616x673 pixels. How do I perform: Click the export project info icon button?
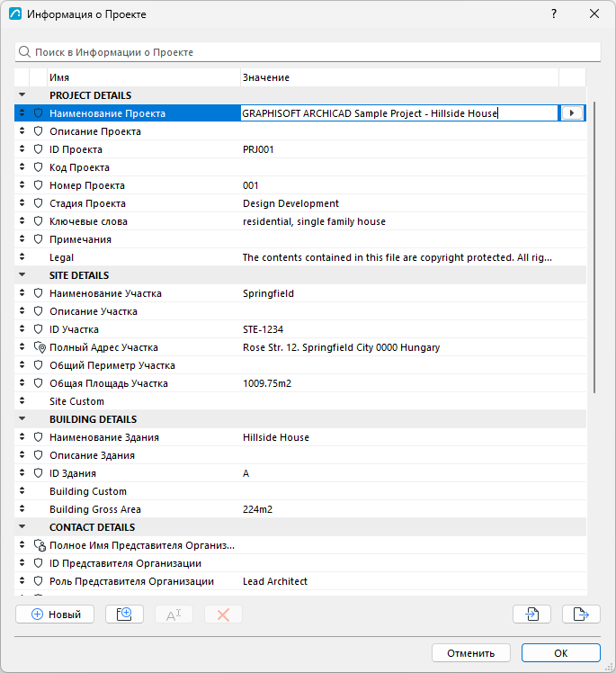tap(581, 615)
